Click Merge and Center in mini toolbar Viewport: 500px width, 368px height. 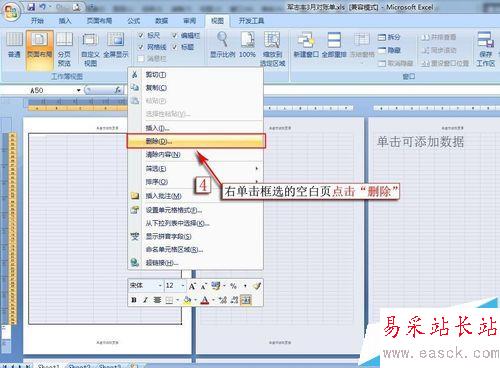pos(246,300)
